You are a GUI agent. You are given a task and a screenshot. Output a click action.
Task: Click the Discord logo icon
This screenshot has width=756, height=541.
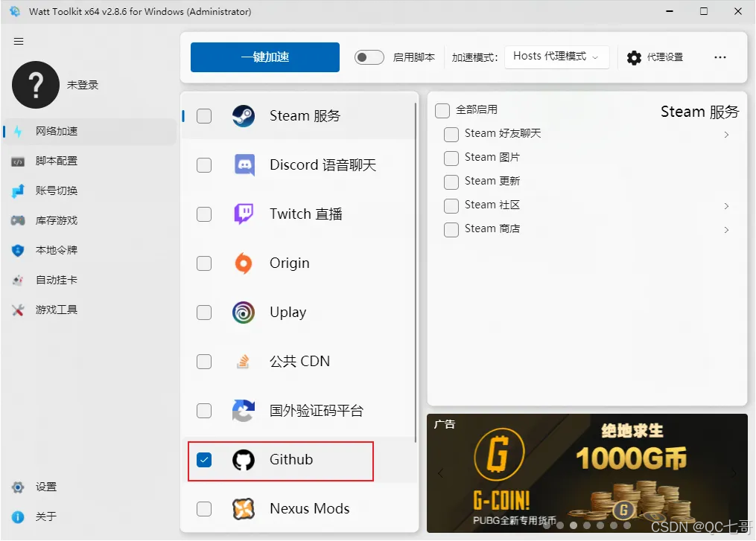(244, 165)
